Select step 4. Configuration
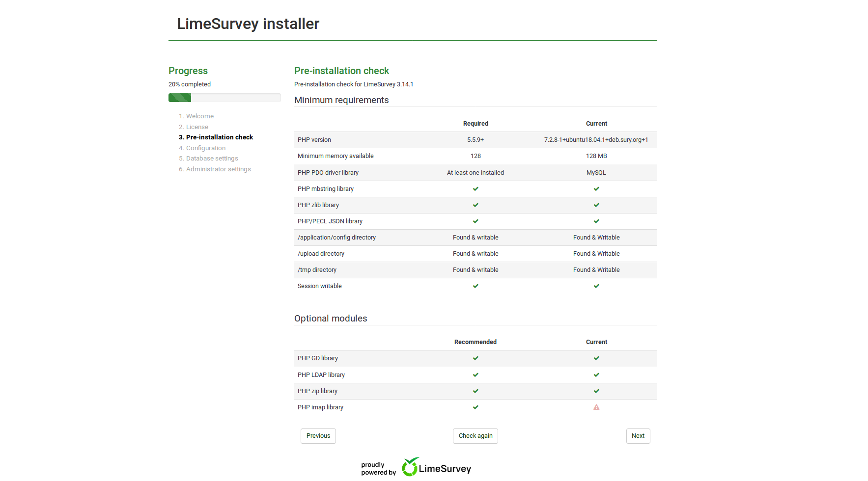 (x=202, y=148)
